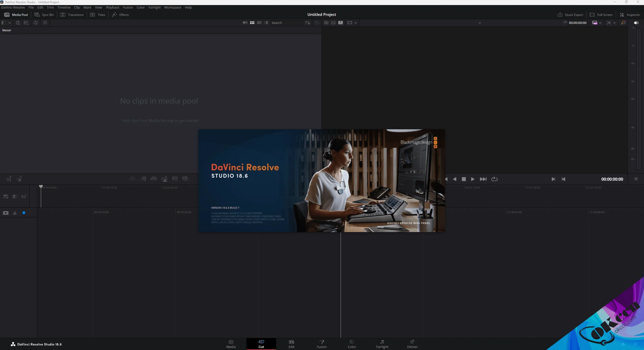The width and height of the screenshot is (644, 350).
Task: Open the Trim menu
Action: 50,7
